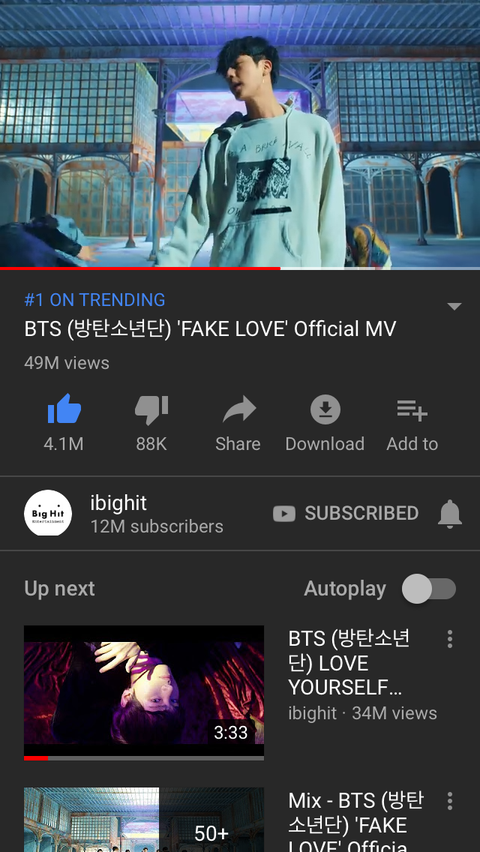The image size is (480, 852).
Task: Open the ibighit channel avatar
Action: (48, 513)
